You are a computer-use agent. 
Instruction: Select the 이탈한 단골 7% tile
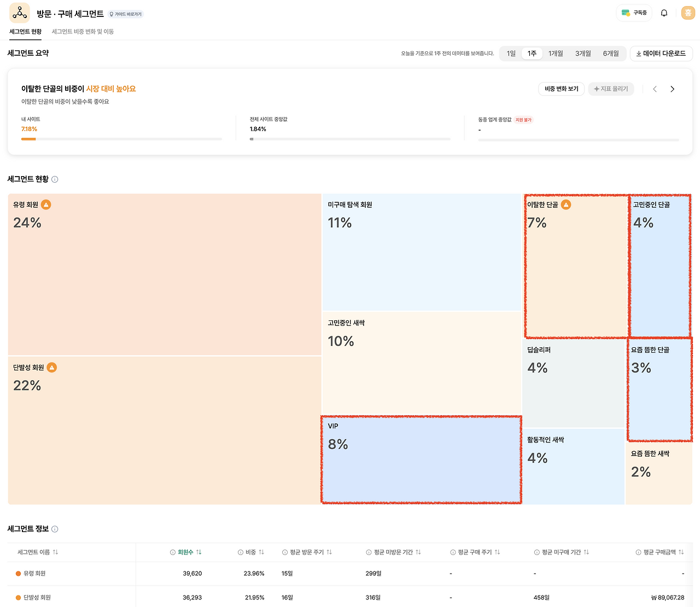[x=576, y=266]
